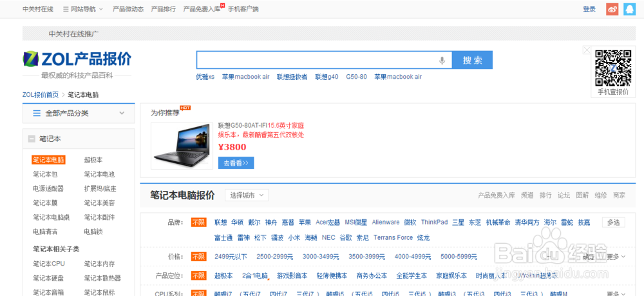The image size is (644, 296).
Task: Click the Lenovo laptop thumbnail image
Action: (x=182, y=146)
